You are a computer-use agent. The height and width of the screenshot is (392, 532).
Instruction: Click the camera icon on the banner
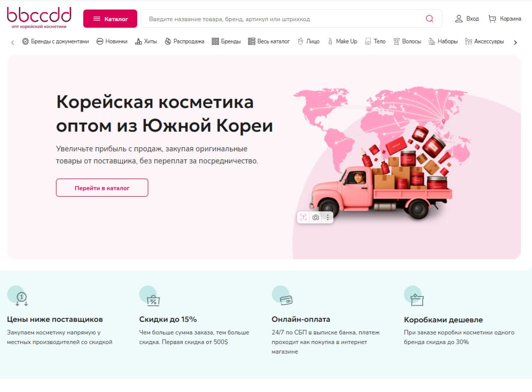coord(315,217)
